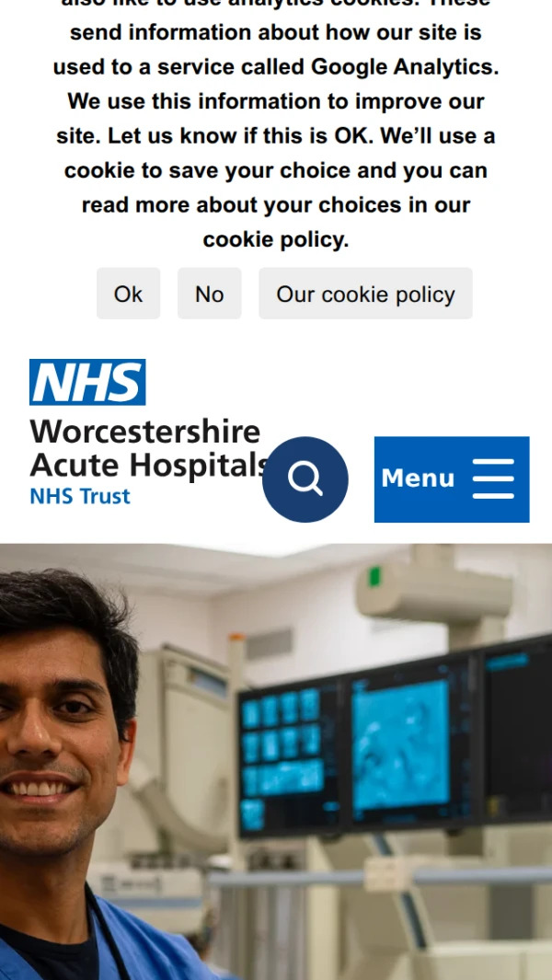Click the 'cookie policy.' text in banner
The image size is (552, 980).
click(276, 239)
